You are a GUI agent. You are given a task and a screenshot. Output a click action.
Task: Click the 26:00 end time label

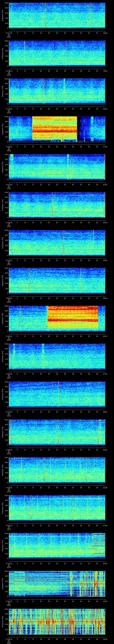pos(105,336)
